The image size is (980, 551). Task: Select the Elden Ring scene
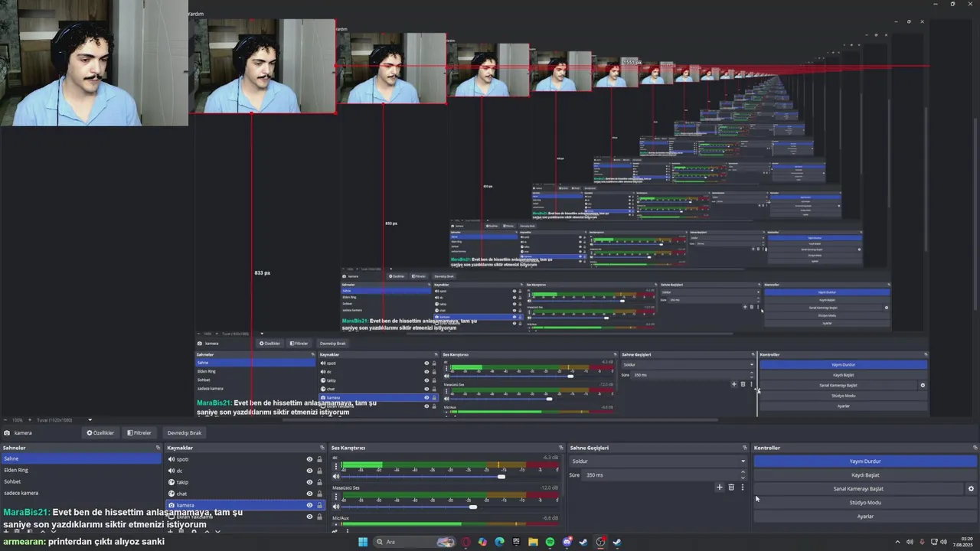(x=81, y=470)
